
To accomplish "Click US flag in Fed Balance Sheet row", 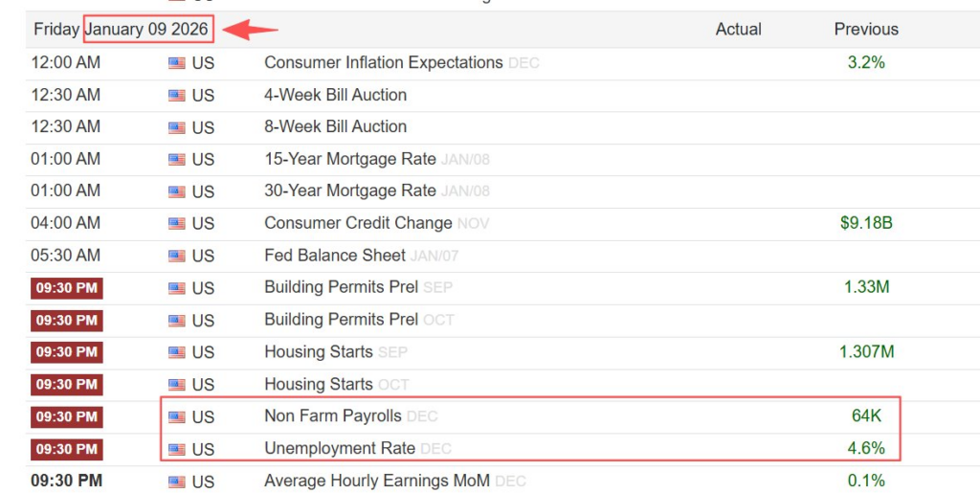I will tap(177, 256).
